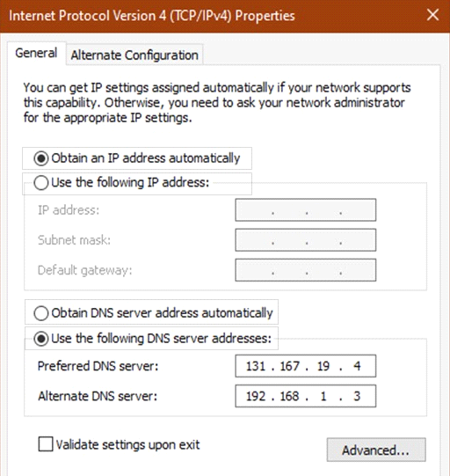
Task: Click first octet 131 of Preferred DNS
Action: click(256, 366)
